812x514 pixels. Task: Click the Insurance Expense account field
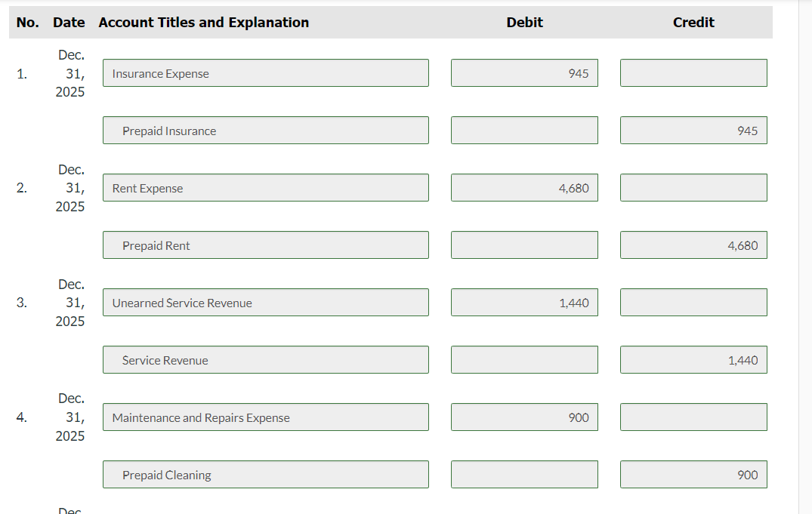[x=266, y=73]
